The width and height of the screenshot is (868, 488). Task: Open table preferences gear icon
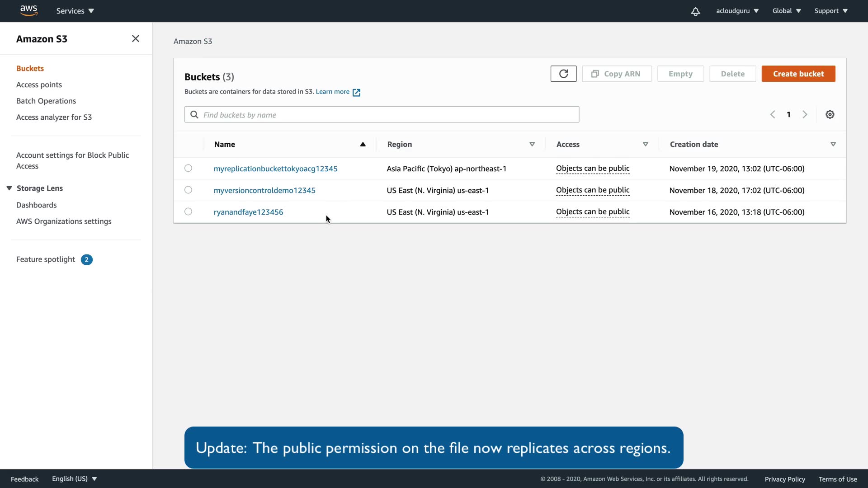click(830, 115)
